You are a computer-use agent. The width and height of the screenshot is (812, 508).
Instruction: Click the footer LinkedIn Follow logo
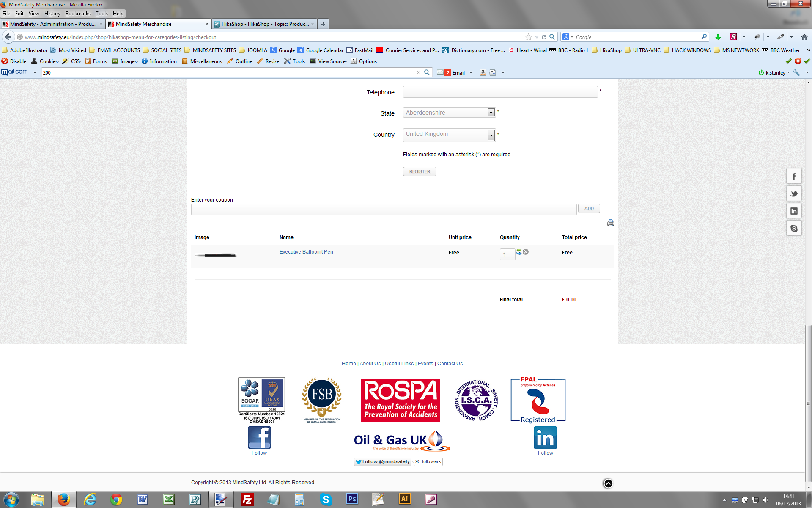point(545,438)
